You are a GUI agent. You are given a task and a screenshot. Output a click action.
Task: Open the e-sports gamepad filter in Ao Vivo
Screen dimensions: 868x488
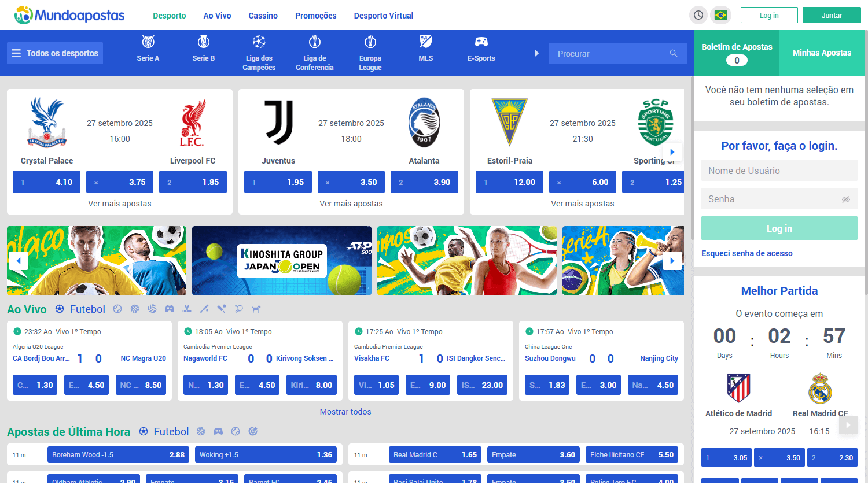coord(170,309)
